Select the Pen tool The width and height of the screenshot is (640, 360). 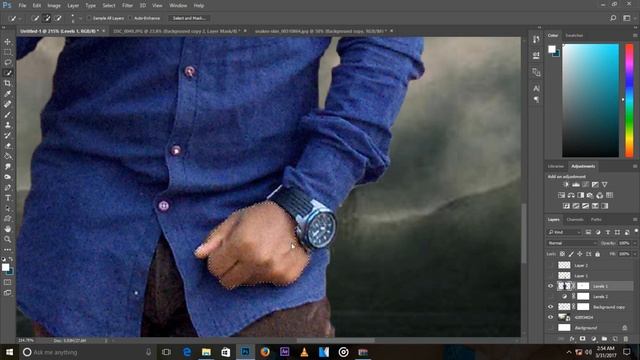[x=7, y=187]
